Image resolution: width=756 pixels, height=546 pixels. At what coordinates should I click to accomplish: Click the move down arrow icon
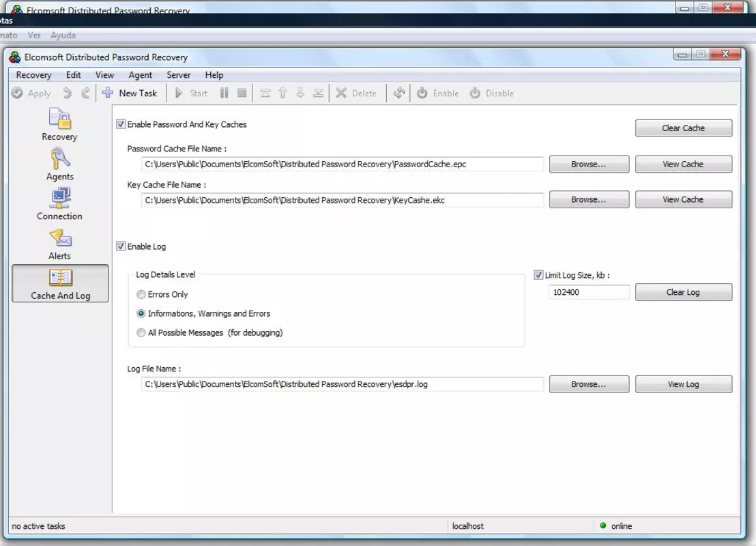pos(300,93)
